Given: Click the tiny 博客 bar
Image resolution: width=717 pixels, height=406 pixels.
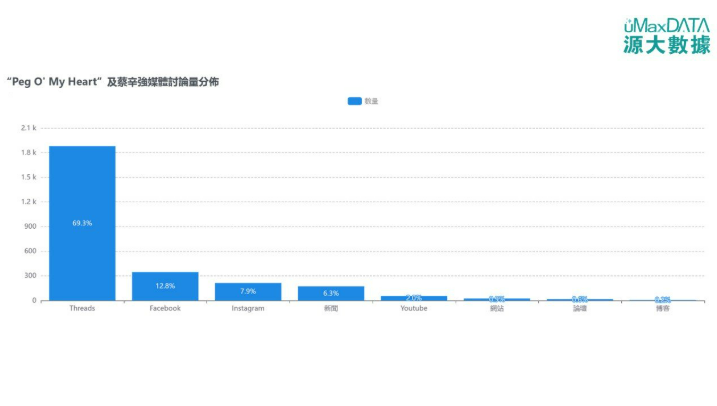Looking at the screenshot, I should [x=662, y=300].
